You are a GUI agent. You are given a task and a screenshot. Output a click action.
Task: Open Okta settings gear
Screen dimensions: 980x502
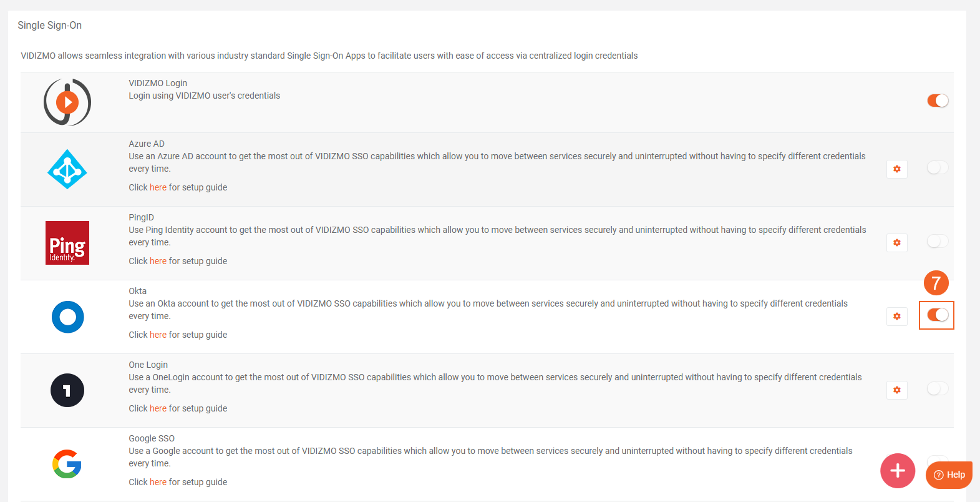click(x=896, y=317)
